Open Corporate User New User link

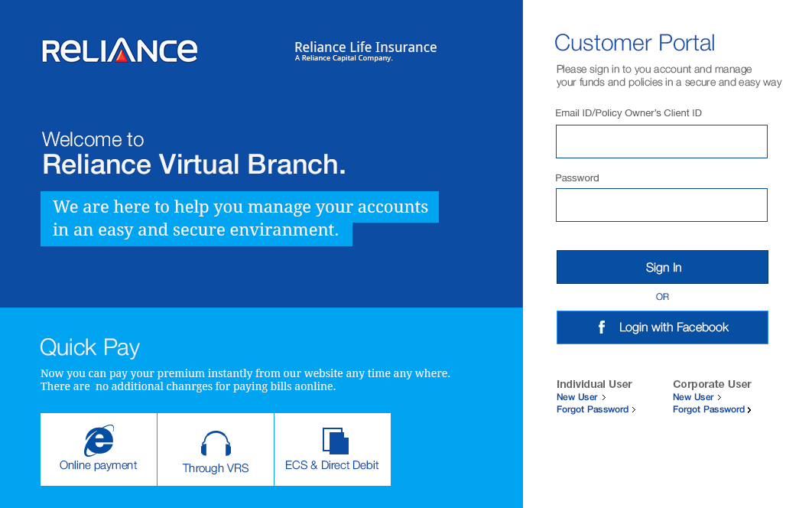tap(693, 397)
